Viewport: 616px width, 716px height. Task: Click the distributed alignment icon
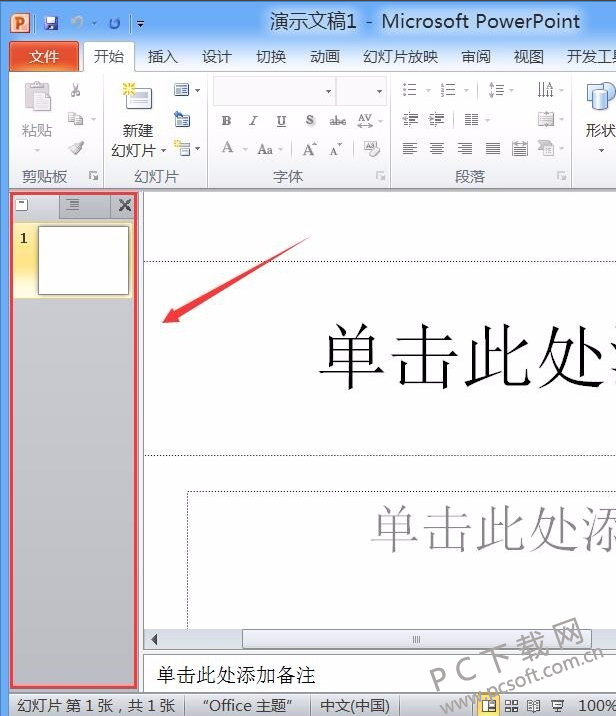(520, 148)
